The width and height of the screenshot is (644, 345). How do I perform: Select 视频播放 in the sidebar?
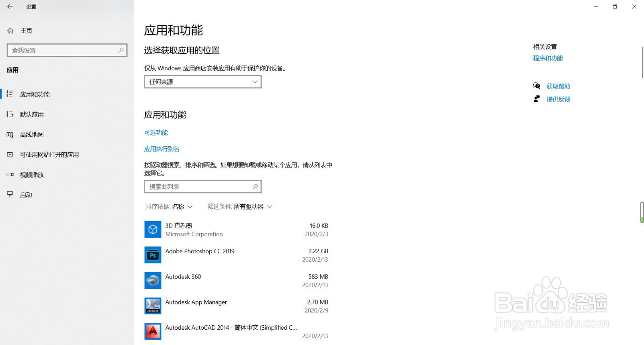point(67,175)
